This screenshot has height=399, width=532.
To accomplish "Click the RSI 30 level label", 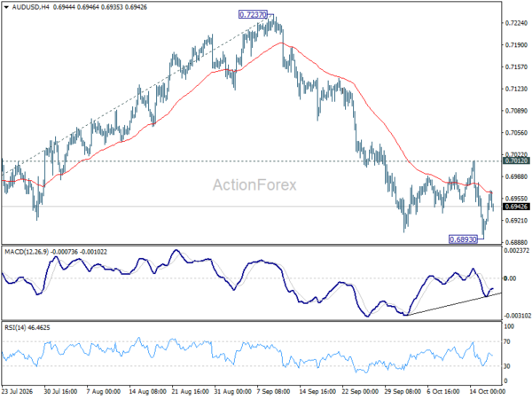I will click(x=507, y=366).
